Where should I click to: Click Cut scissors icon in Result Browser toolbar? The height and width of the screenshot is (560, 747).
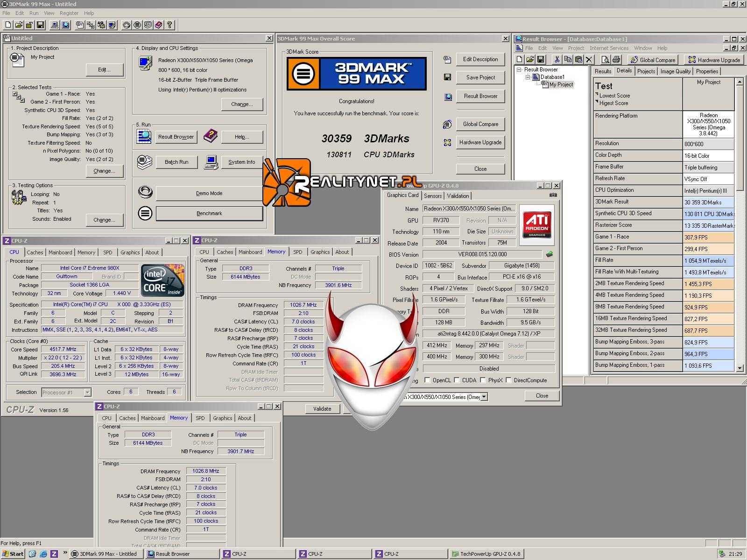(x=557, y=59)
